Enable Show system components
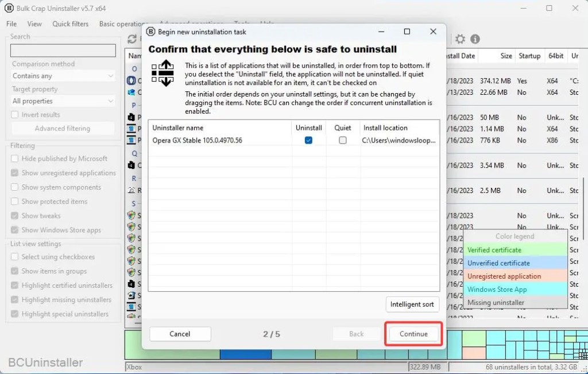Viewport: 588px width, 374px height. [x=14, y=187]
